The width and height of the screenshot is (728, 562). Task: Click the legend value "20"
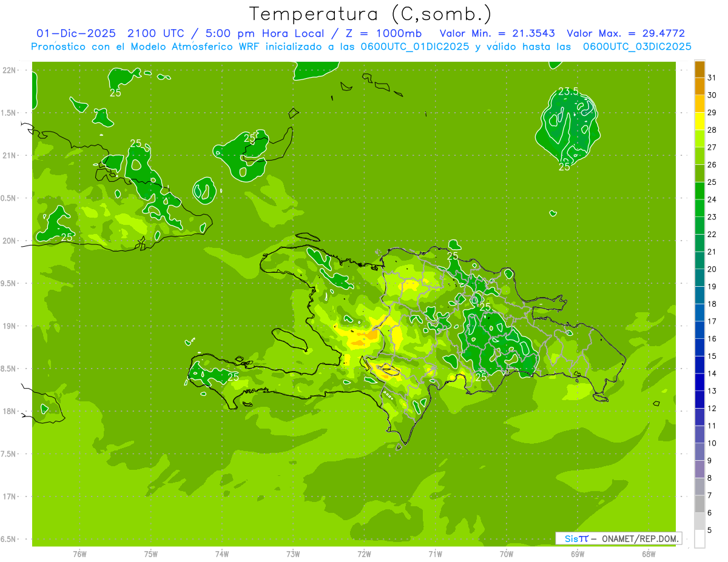(x=712, y=269)
